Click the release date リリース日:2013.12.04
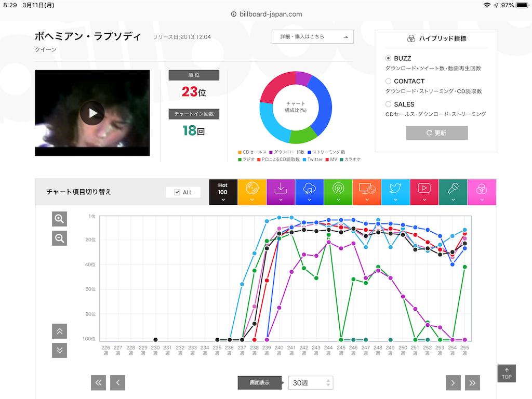This screenshot has width=532, height=399. 182,37
